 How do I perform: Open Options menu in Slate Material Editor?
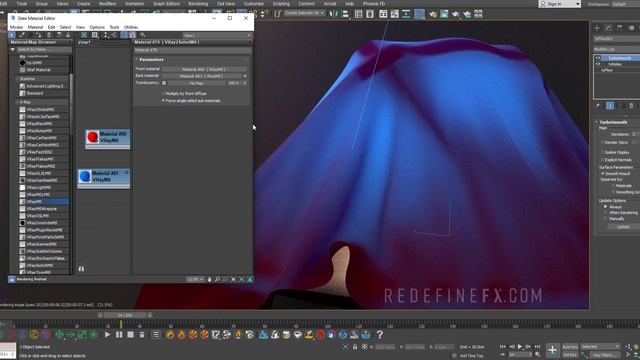point(97,27)
